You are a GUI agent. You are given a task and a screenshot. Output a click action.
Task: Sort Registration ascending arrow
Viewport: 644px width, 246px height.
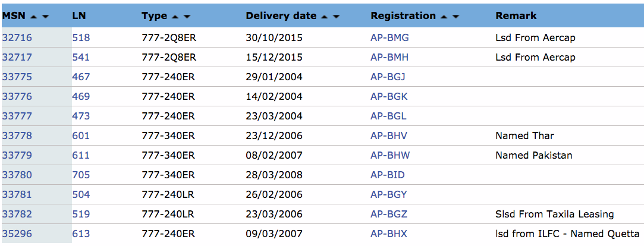pyautogui.click(x=444, y=17)
